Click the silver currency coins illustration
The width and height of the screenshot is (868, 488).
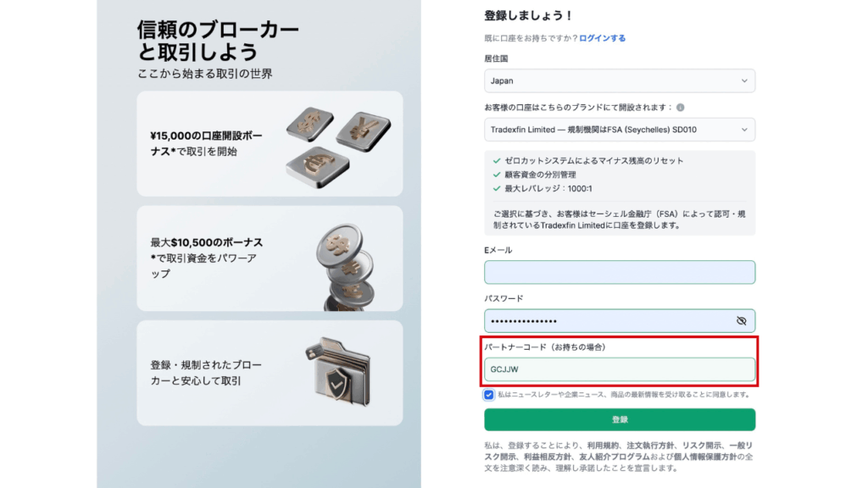tap(338, 147)
